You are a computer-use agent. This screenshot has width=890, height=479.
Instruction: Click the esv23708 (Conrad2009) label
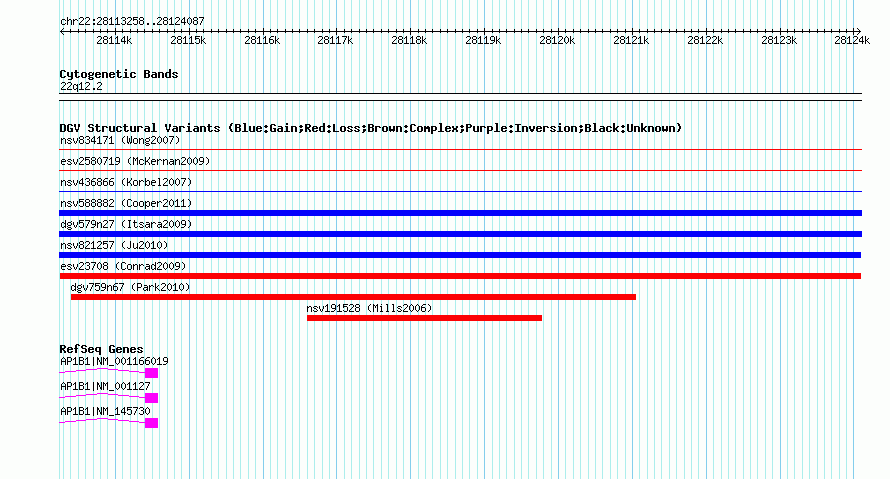click(x=123, y=266)
